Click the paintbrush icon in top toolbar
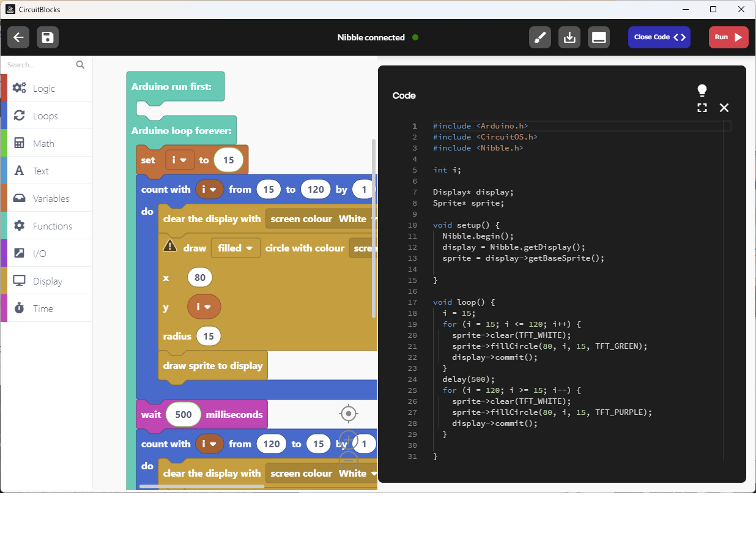This screenshot has height=536, width=756. point(539,37)
